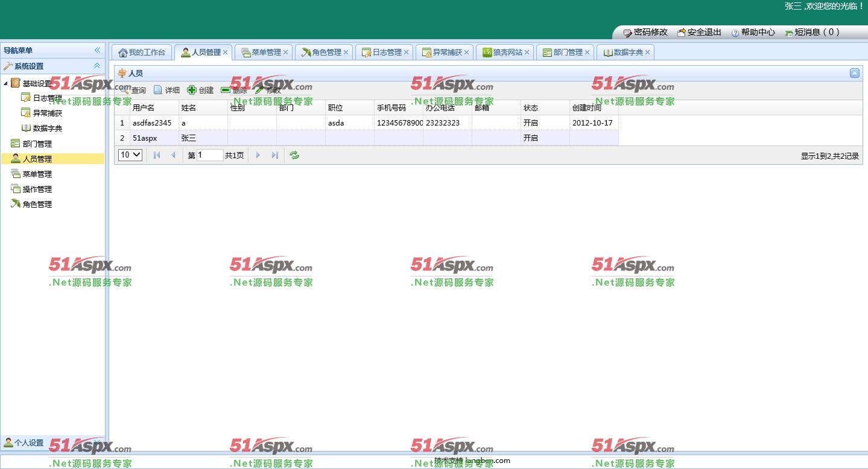The width and height of the screenshot is (868, 469).
Task: Sort by the 用户名 column header
Action: click(154, 108)
